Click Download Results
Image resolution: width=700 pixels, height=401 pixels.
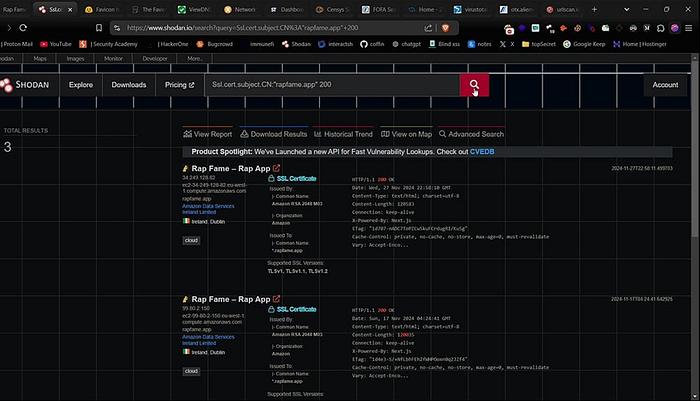(x=274, y=134)
